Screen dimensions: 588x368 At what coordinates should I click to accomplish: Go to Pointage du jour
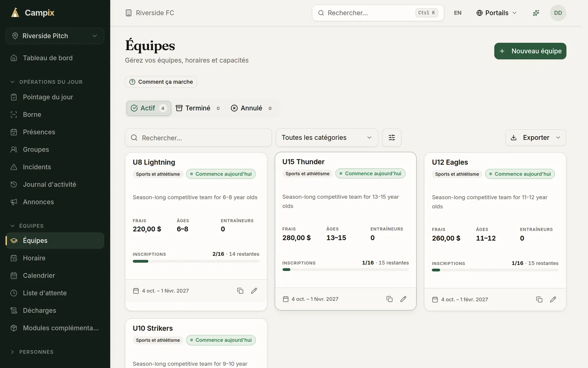tap(55, 97)
